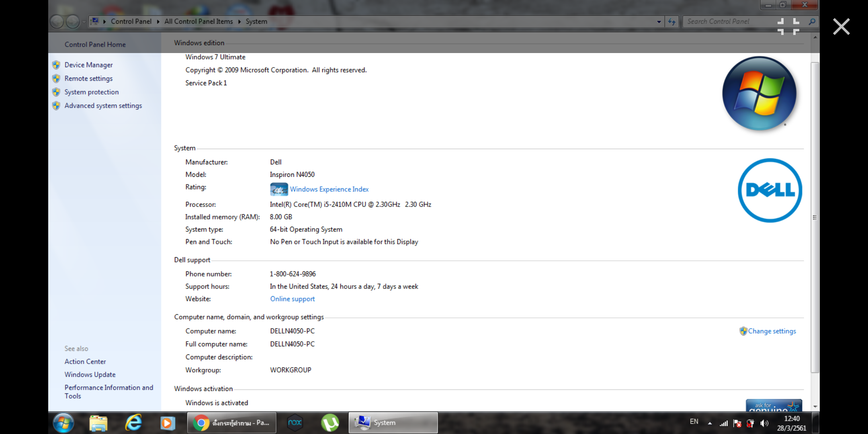Open Performance Information and Tools
Screen dimensions: 868x434
(109, 392)
